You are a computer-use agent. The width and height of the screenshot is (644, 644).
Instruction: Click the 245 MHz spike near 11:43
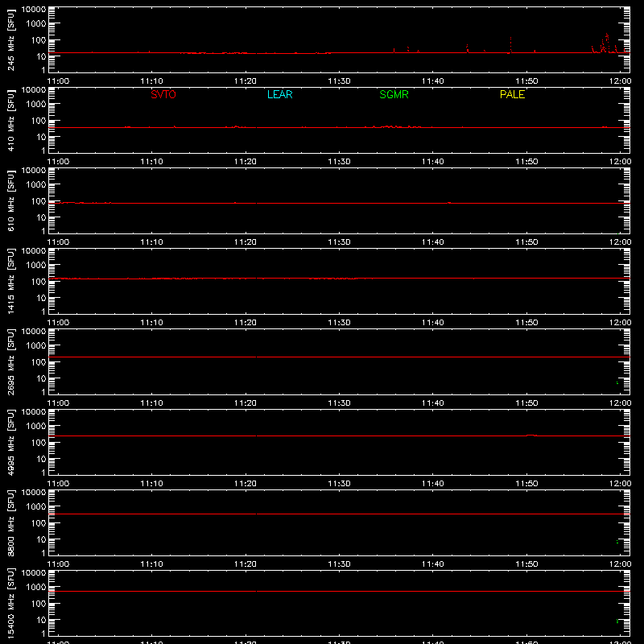(468, 48)
